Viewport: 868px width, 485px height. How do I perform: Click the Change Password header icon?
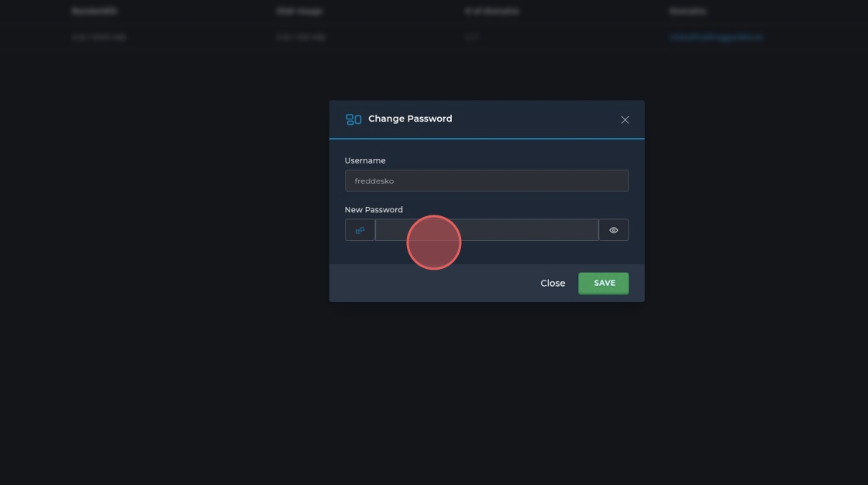(x=353, y=119)
